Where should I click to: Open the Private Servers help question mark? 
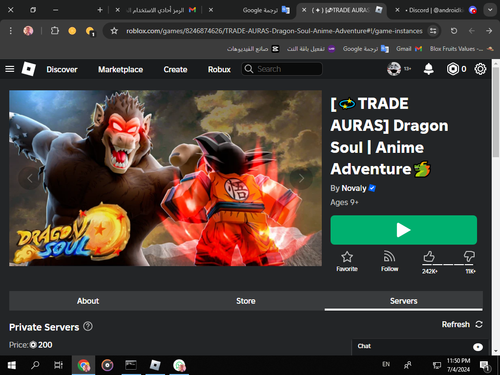pyautogui.click(x=88, y=326)
